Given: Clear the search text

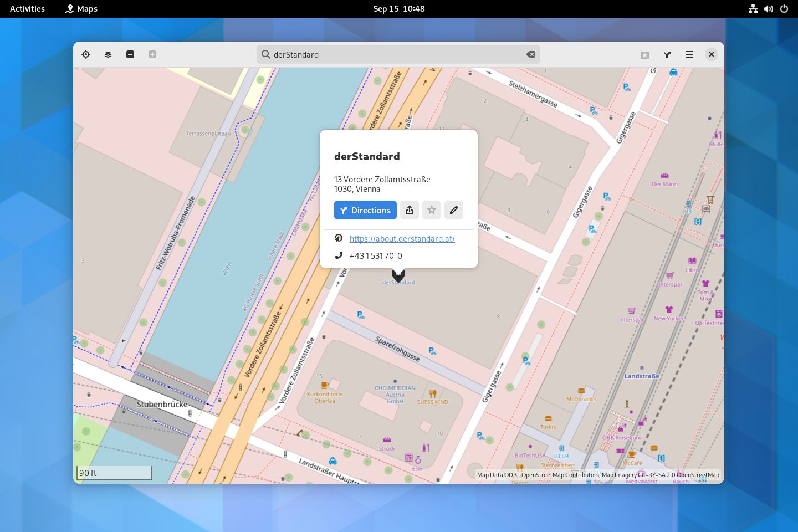Looking at the screenshot, I should tap(531, 54).
